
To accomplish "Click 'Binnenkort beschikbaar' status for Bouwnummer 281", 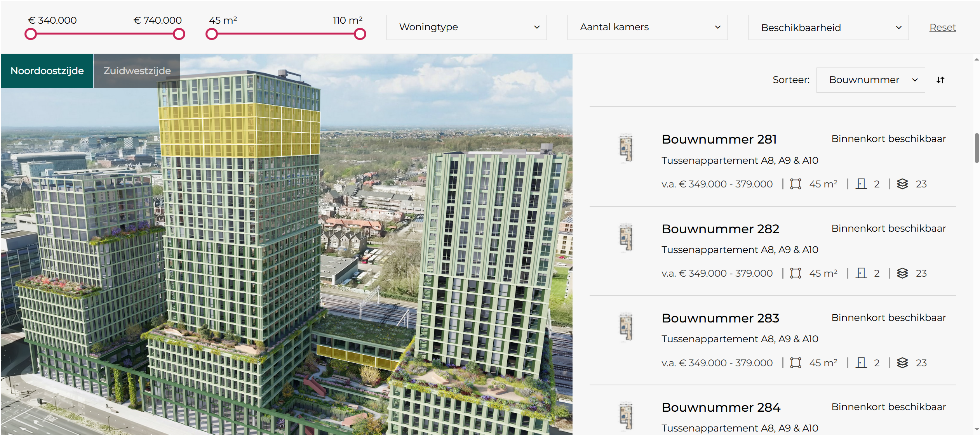I will (888, 139).
